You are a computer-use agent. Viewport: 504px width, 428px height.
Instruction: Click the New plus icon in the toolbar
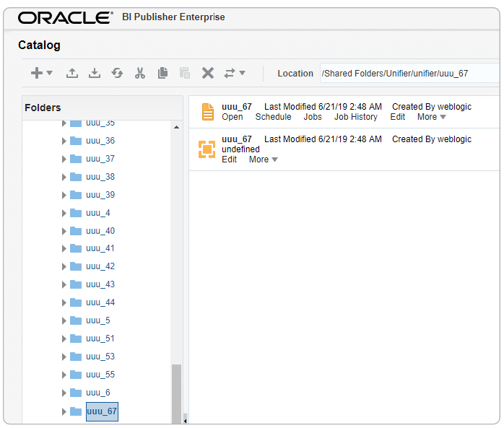click(x=37, y=73)
